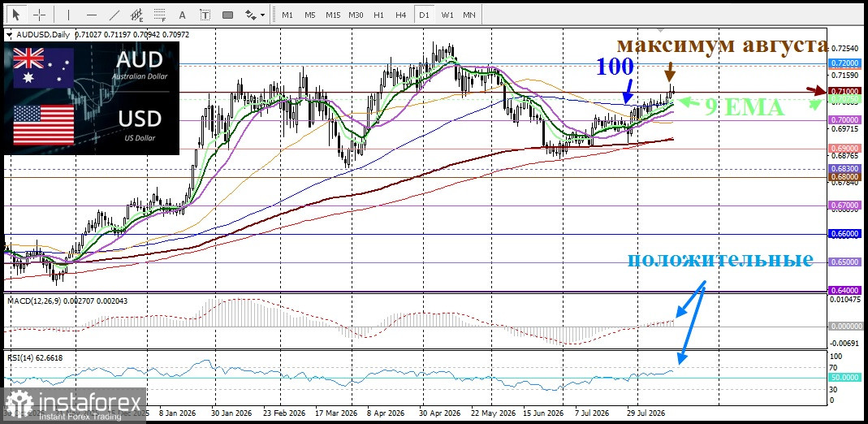Click the 7 Jul 2026 date label
This screenshot has width=868, height=424.
click(592, 413)
